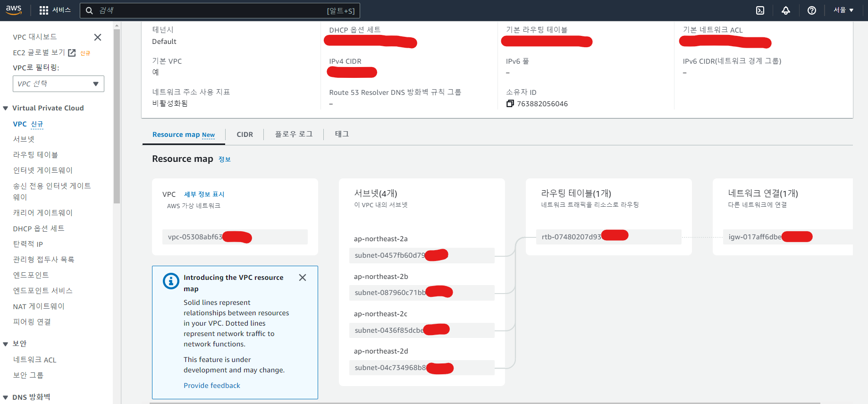The height and width of the screenshot is (404, 868).
Task: Open the VPC dashboard link
Action: click(35, 37)
